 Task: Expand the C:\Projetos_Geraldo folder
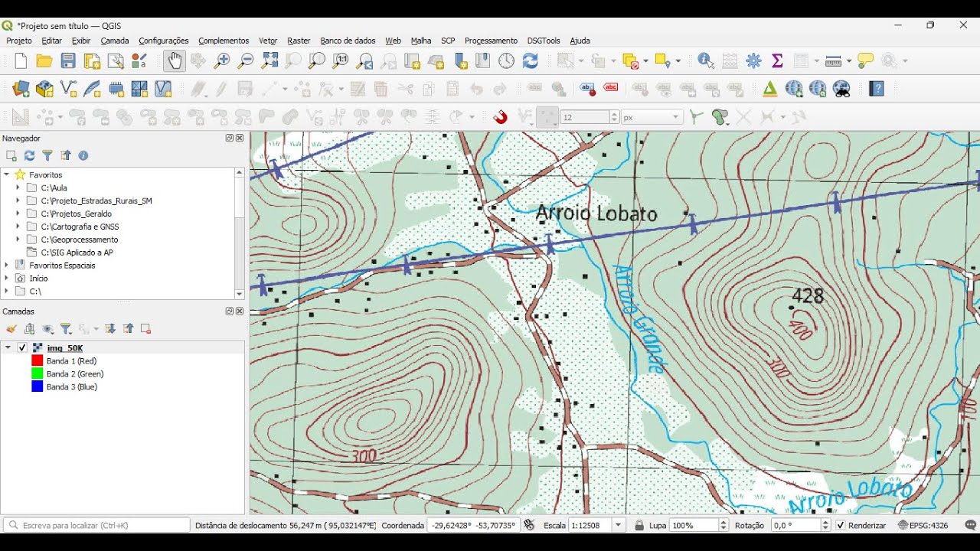(18, 214)
